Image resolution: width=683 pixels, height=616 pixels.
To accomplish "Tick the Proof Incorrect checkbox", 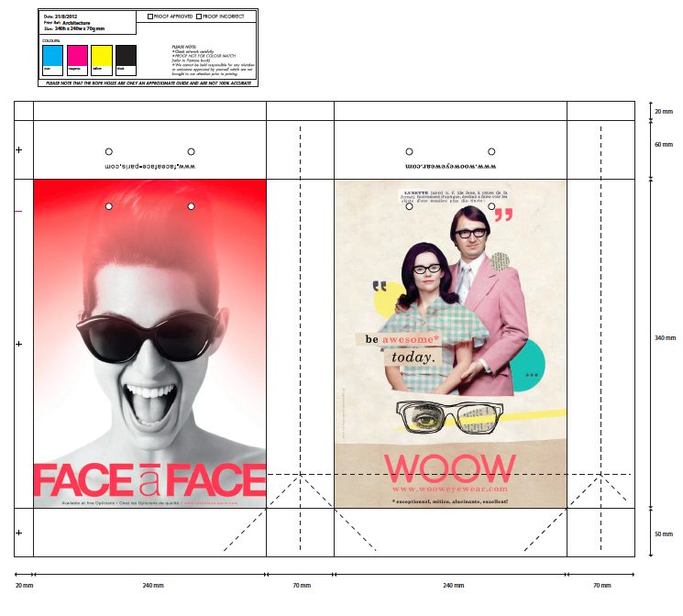I will (x=200, y=16).
